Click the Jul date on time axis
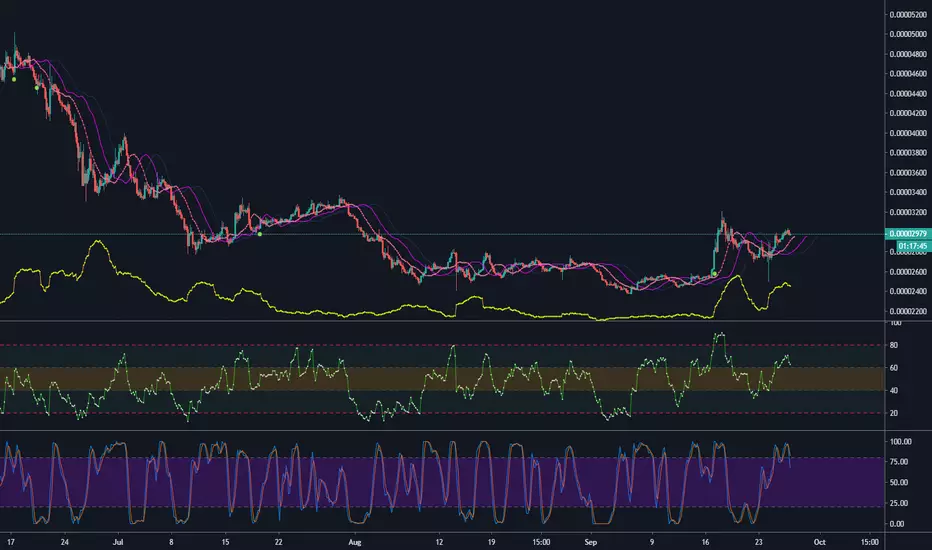This screenshot has height=550, width=932. click(x=118, y=542)
